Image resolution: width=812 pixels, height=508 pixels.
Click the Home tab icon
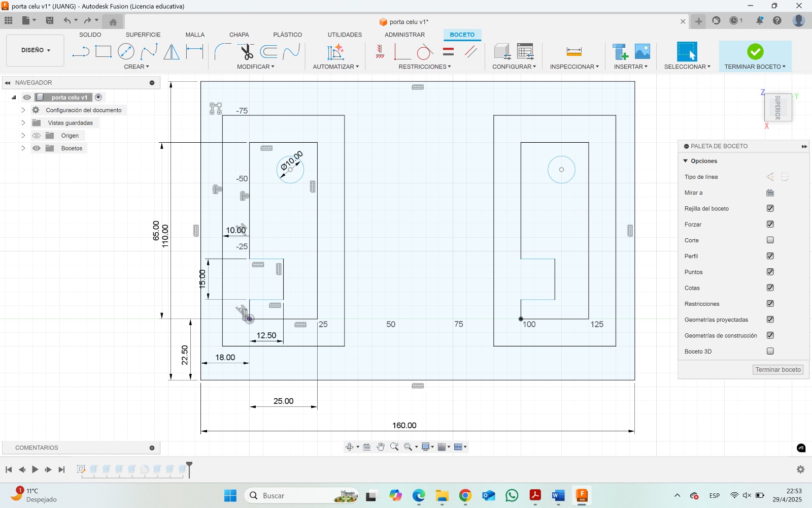coord(113,22)
